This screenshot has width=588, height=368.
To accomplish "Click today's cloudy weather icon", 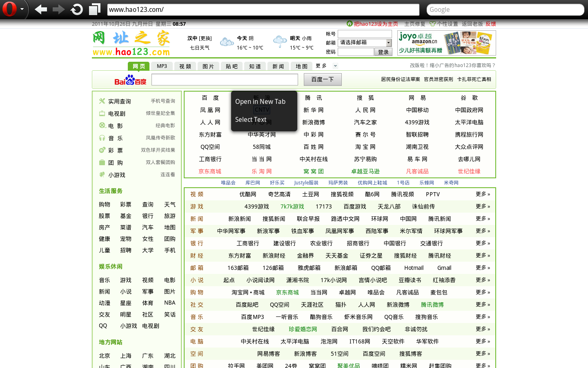I will pos(227,42).
